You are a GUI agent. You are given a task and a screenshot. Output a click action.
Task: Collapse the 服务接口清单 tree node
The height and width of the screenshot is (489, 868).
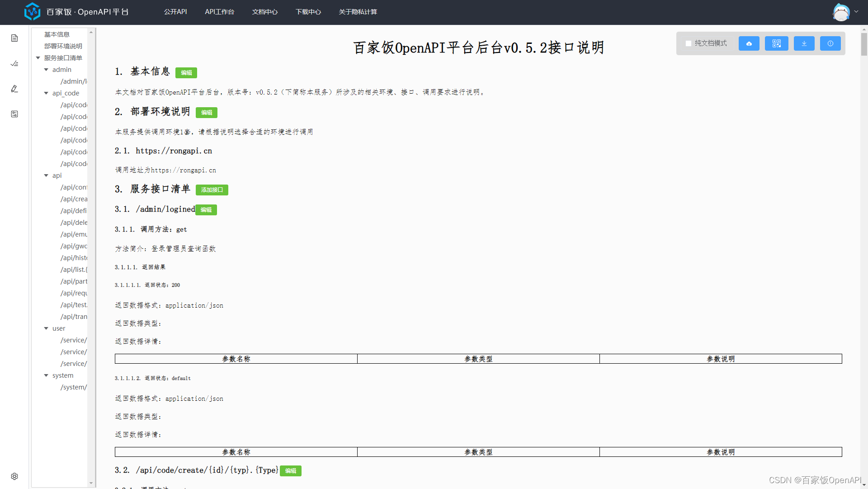[38, 58]
